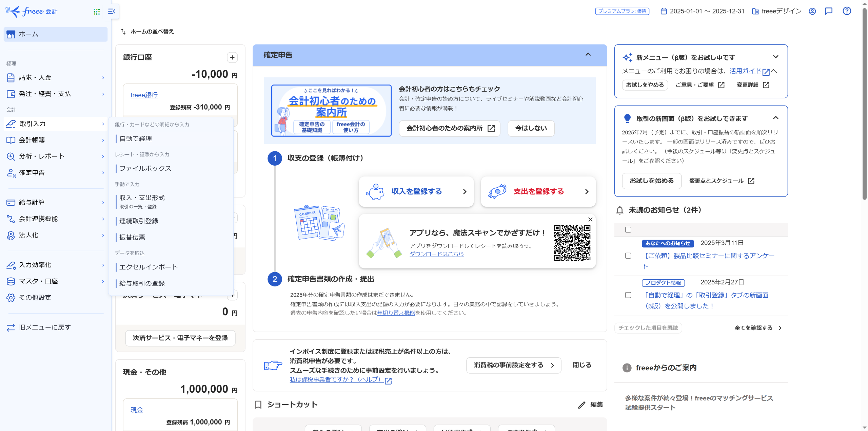The height and width of the screenshot is (431, 868).
Task: Click the plus icon on 銀行口座 card
Action: pyautogui.click(x=232, y=57)
